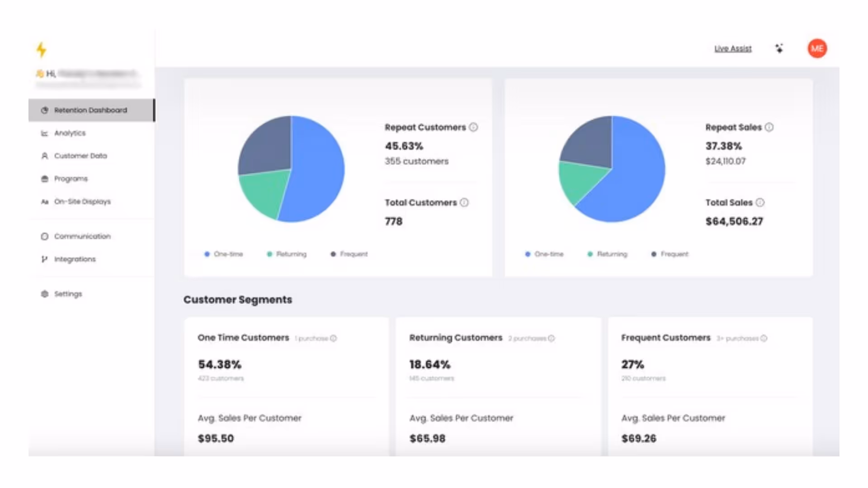Toggle Returning legend in customers chart
This screenshot has height=488, width=868.
coord(287,254)
